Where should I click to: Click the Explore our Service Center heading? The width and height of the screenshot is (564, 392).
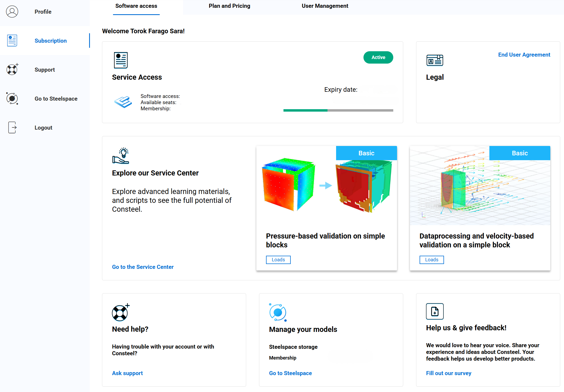(155, 173)
